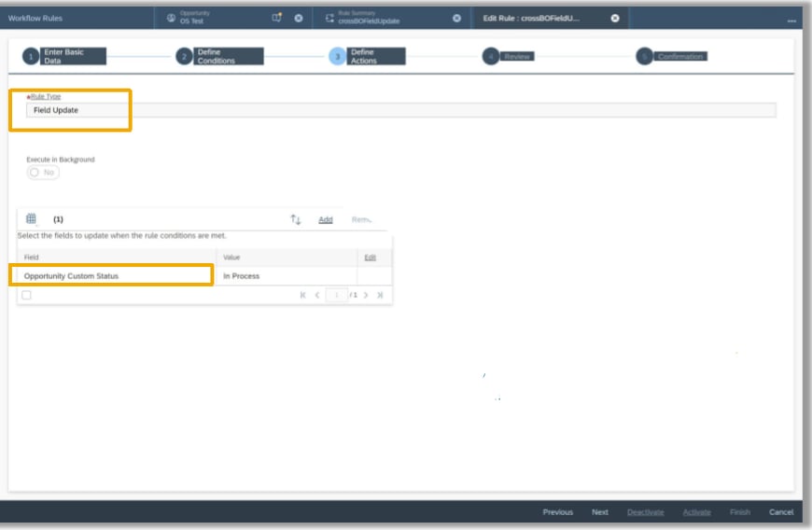Open the overflow menu with three dots
The width and height of the screenshot is (812, 530).
[791, 21]
